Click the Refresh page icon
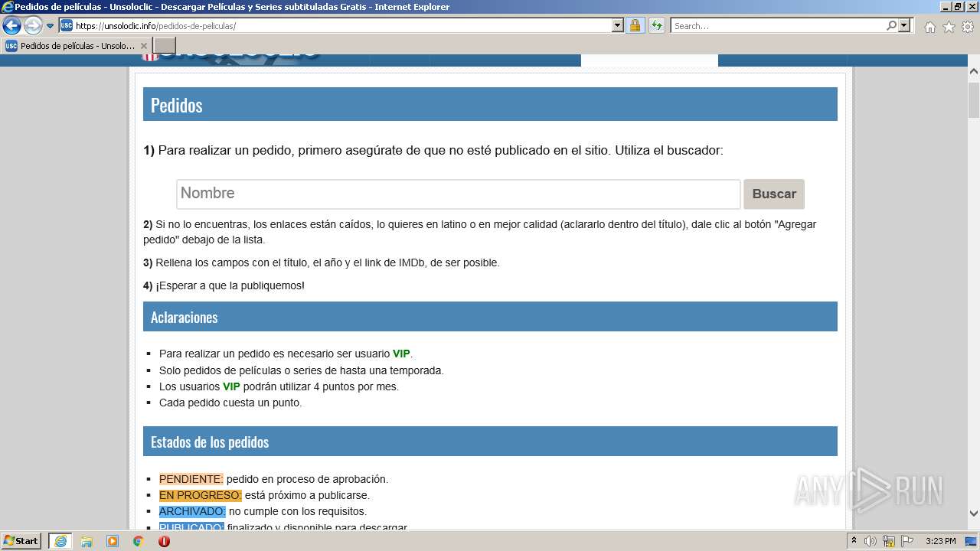This screenshot has height=551, width=980. pos(657,25)
